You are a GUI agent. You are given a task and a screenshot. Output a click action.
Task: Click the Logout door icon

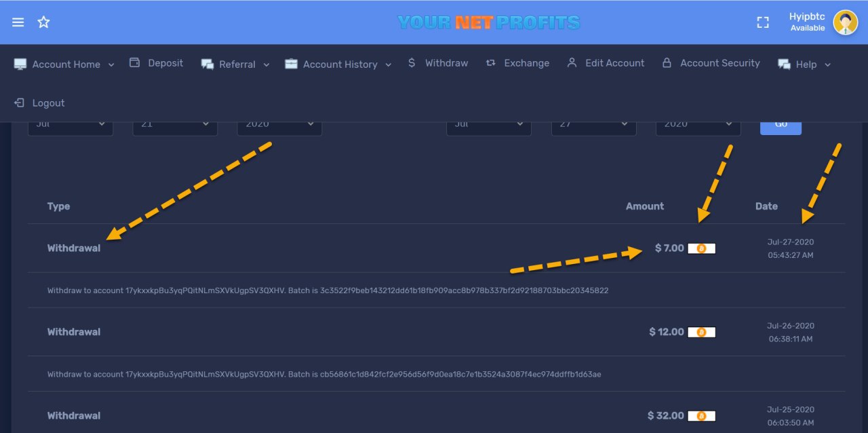[19, 102]
